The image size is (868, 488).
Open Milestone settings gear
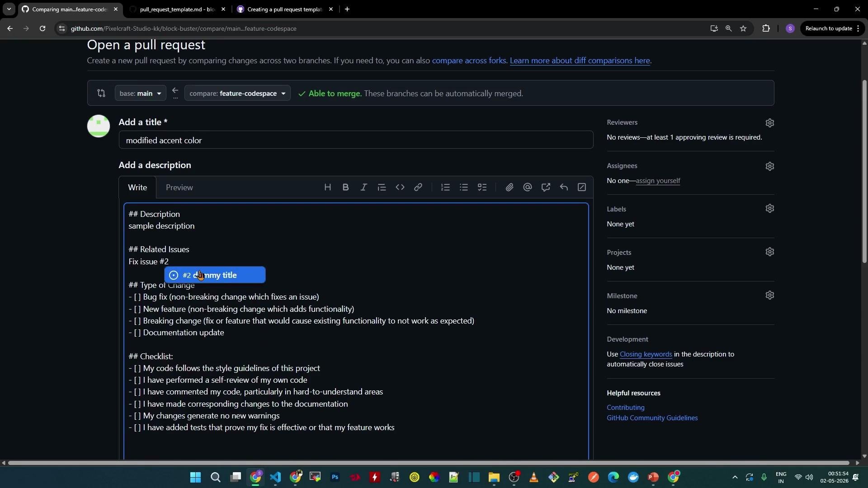[770, 295]
